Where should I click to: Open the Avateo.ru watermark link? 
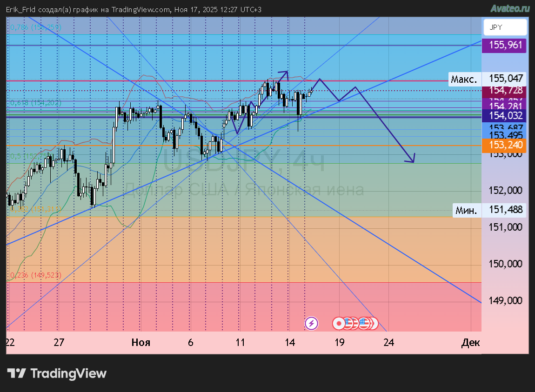click(510, 8)
